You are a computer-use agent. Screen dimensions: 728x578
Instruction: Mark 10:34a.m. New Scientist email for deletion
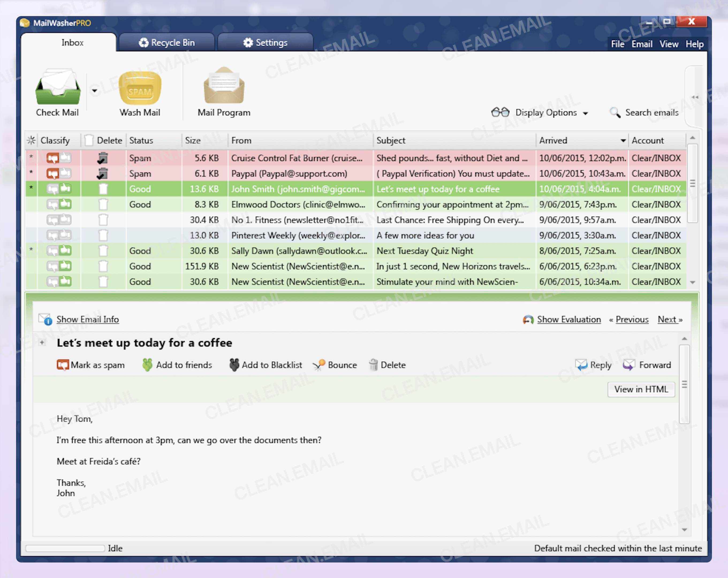[103, 282]
